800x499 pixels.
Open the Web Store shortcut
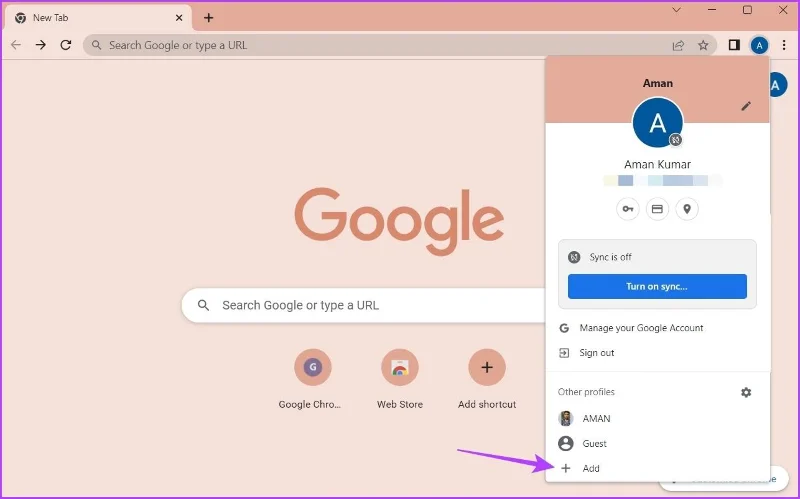coord(400,379)
